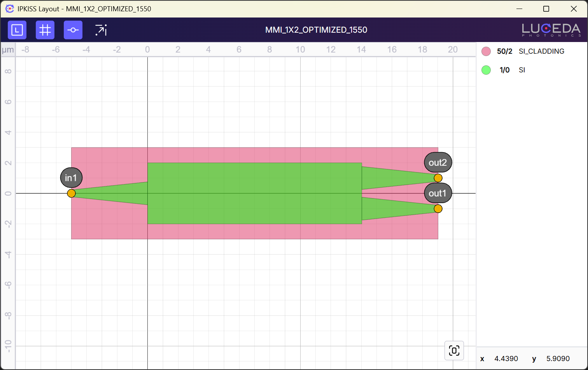The image size is (588, 370).
Task: Click the fit-to-view icon on canvas
Action: pos(454,351)
